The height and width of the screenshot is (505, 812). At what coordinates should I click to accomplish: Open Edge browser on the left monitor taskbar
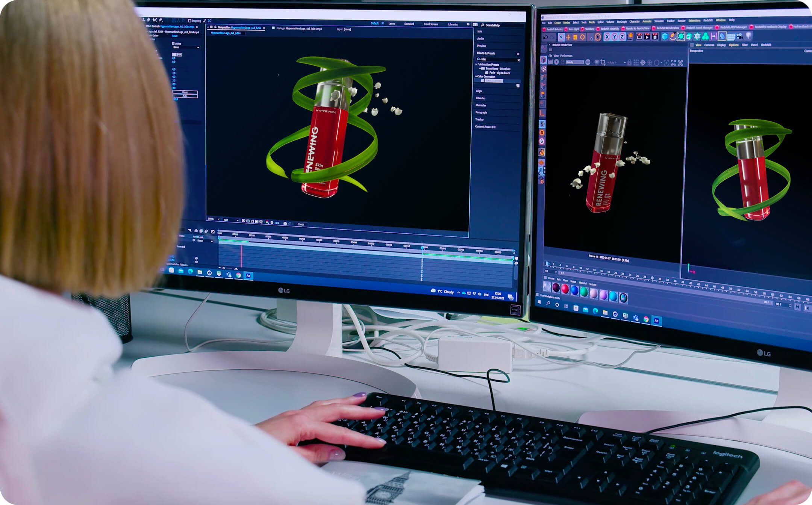[x=190, y=272]
